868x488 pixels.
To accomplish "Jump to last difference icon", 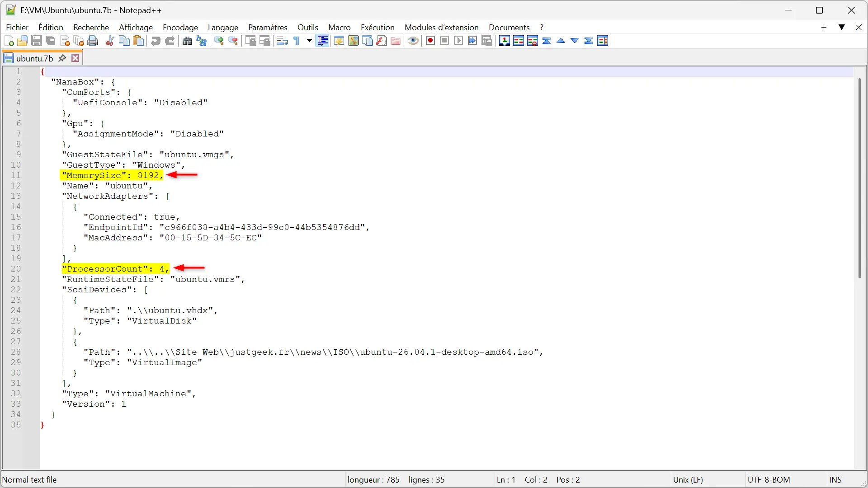I will pos(589,41).
